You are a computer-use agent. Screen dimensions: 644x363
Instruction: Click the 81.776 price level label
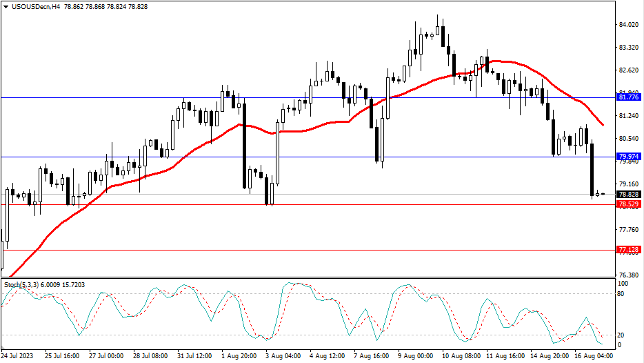(x=628, y=97)
